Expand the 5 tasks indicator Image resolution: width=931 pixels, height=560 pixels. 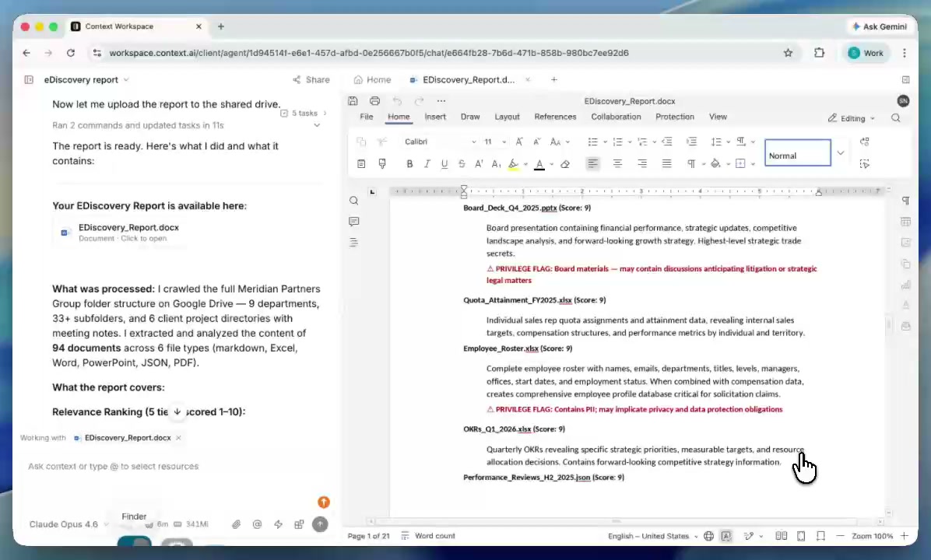[304, 113]
